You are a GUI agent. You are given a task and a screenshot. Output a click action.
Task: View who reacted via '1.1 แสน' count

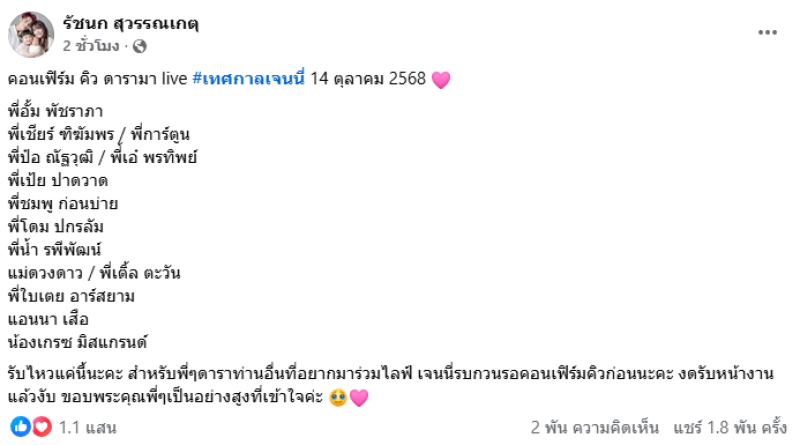pos(88,427)
